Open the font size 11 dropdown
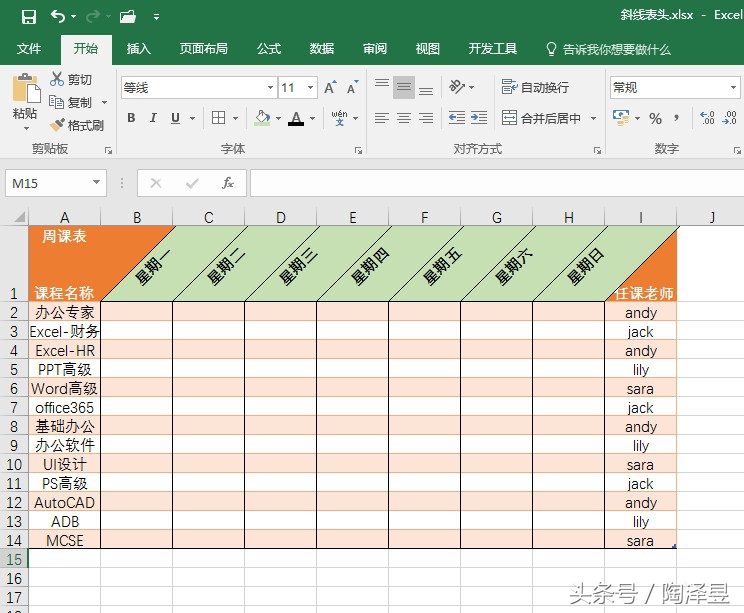The width and height of the screenshot is (744, 613). point(310,87)
